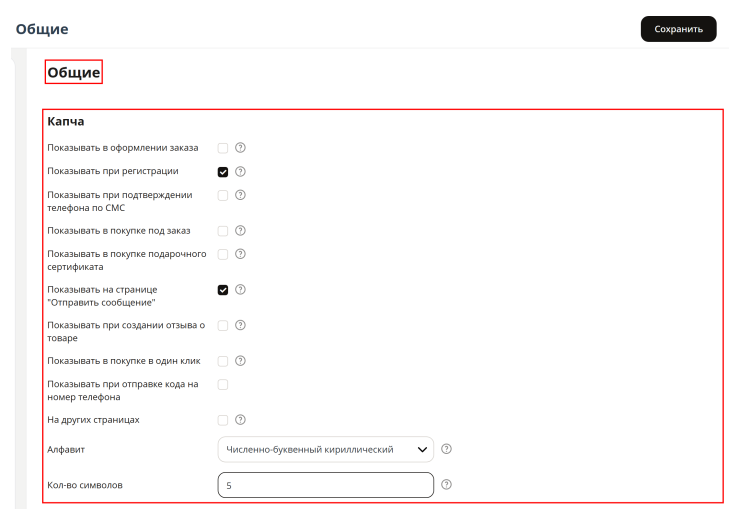The width and height of the screenshot is (740, 519).
Task: Uncheck Показывать при регистрации checkbox
Action: tap(223, 172)
